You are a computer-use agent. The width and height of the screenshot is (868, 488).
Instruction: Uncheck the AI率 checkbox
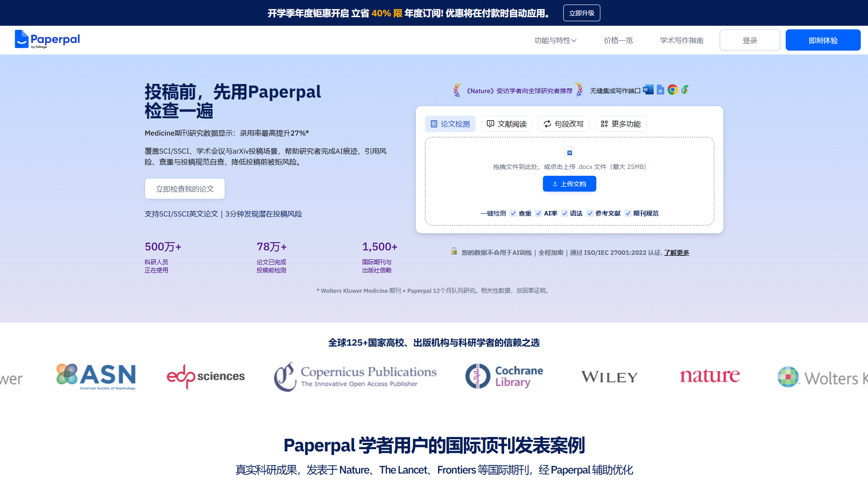538,213
